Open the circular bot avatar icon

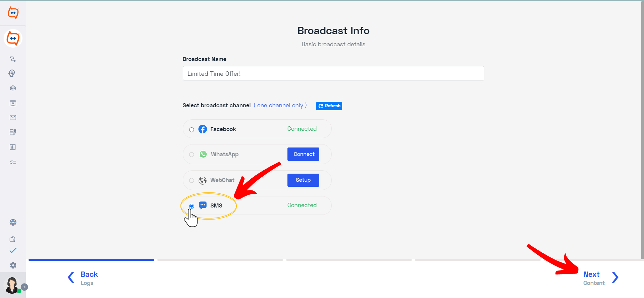(13, 38)
